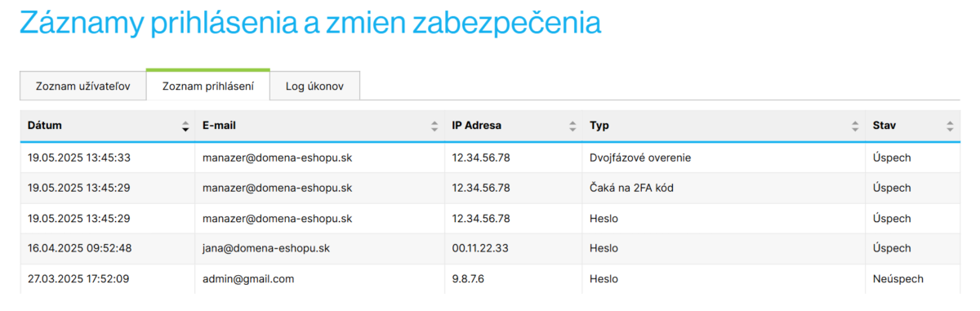Viewport: 980px width, 311px height.
Task: Select the Dvojfázové overenie row
Action: (490, 158)
